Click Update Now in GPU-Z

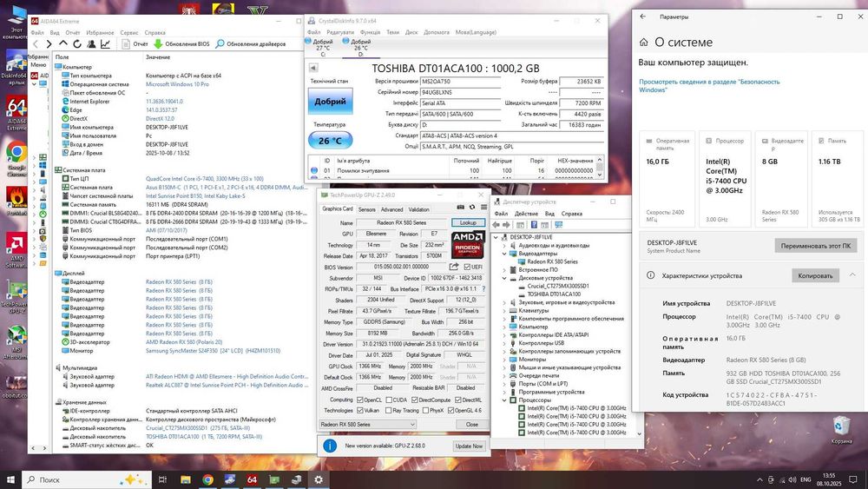coord(469,446)
